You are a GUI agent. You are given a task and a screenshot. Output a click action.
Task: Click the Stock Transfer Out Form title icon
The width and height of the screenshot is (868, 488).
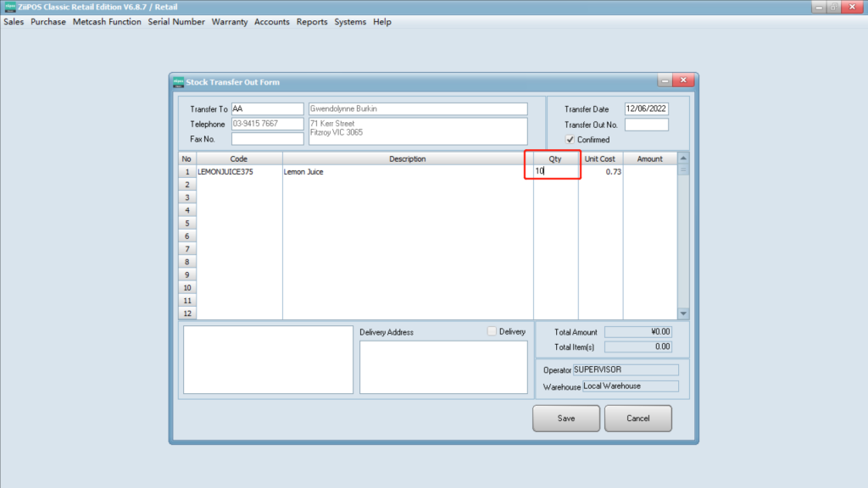point(178,82)
